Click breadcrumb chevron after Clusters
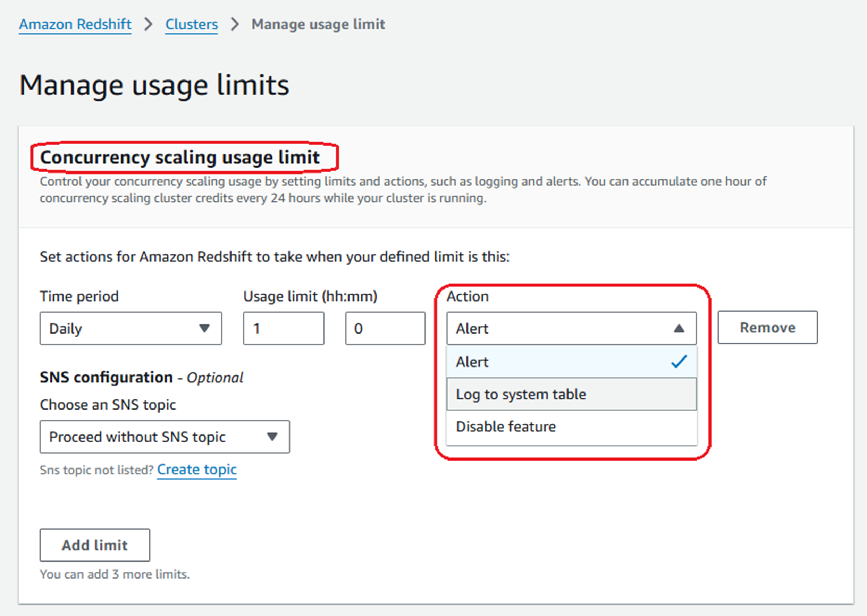The height and width of the screenshot is (616, 867). click(x=235, y=24)
